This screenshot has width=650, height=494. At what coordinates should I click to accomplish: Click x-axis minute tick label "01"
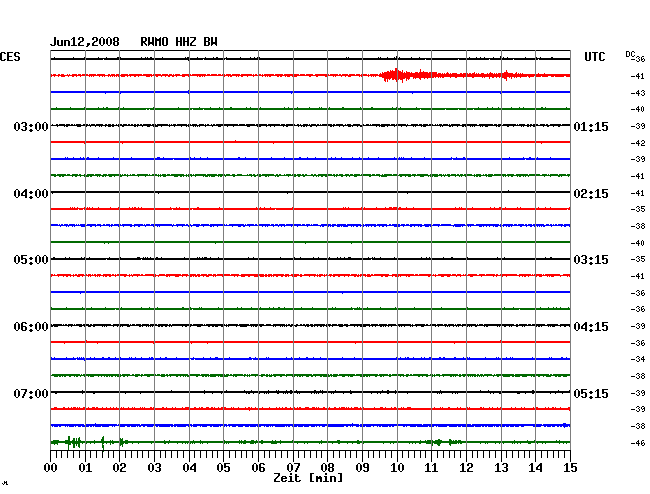[85, 467]
